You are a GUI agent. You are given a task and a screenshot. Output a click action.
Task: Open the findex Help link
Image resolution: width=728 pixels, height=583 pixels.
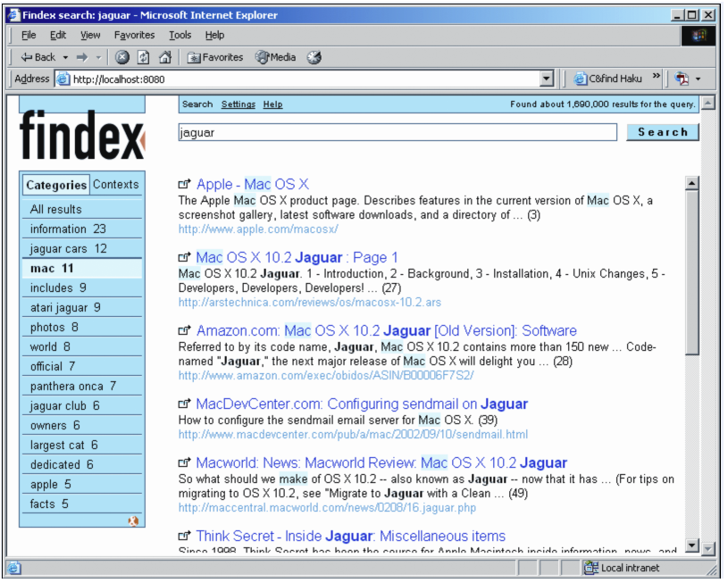[272, 104]
